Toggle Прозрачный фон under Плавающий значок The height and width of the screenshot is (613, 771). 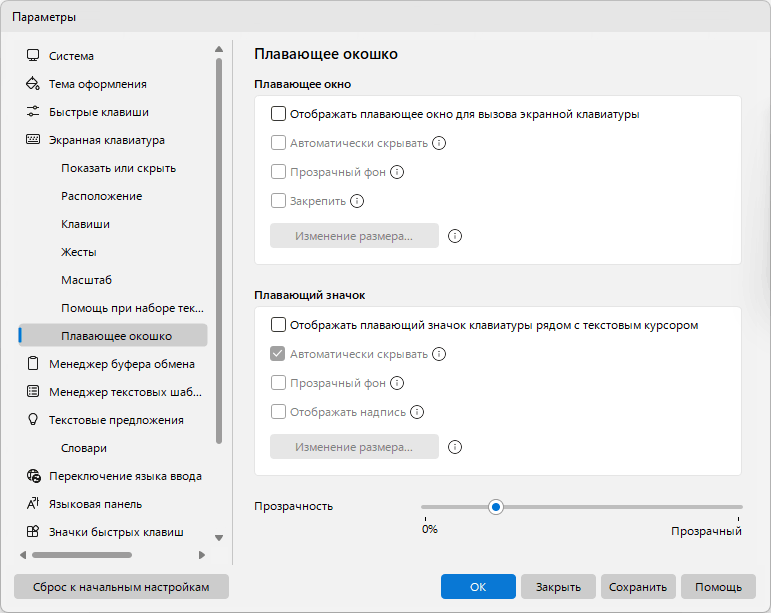pyautogui.click(x=278, y=383)
